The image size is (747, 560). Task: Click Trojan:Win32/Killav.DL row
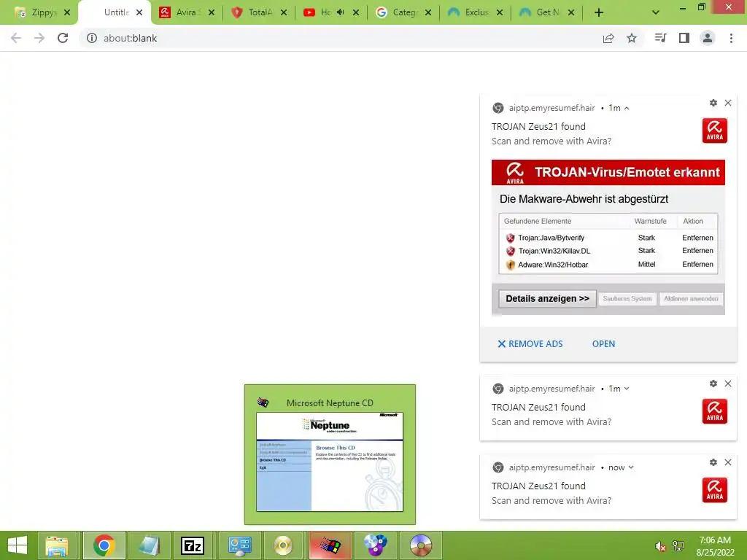click(x=608, y=251)
